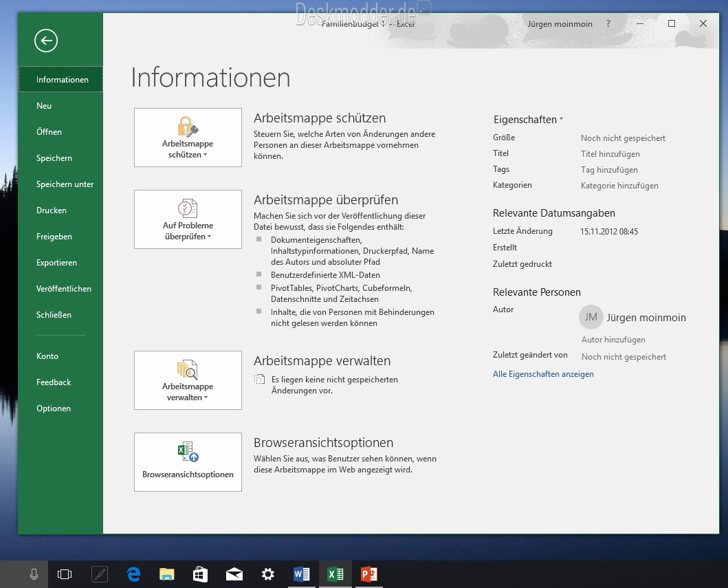Choose Schließen in the sidebar
Viewport: 728px width, 588px height.
[x=60, y=315]
